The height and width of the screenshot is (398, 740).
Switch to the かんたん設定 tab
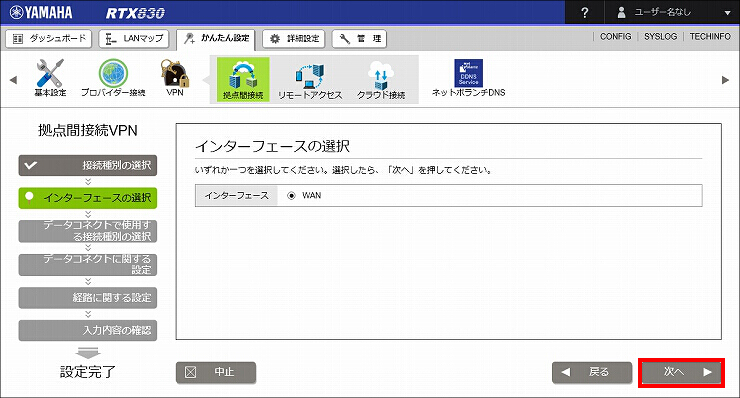pos(216,39)
